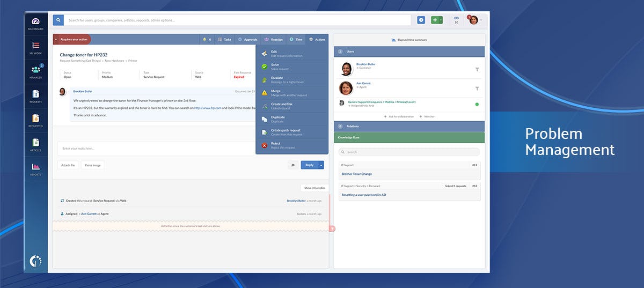The image size is (644, 288).
Task: Expand the Relations panel header
Action: tap(409, 126)
